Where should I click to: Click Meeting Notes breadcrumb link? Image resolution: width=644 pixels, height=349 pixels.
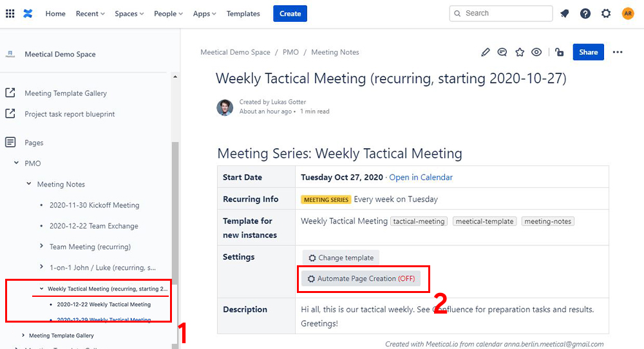[x=335, y=52]
